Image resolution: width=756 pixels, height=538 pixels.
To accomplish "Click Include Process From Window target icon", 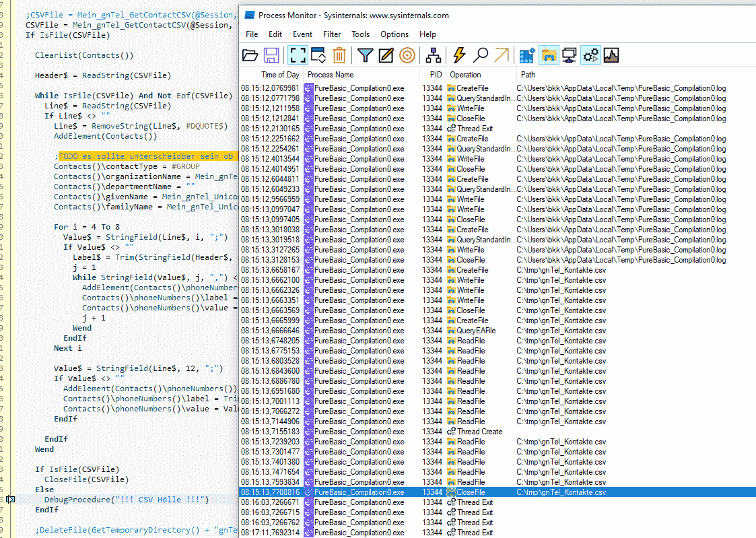I will pos(407,55).
